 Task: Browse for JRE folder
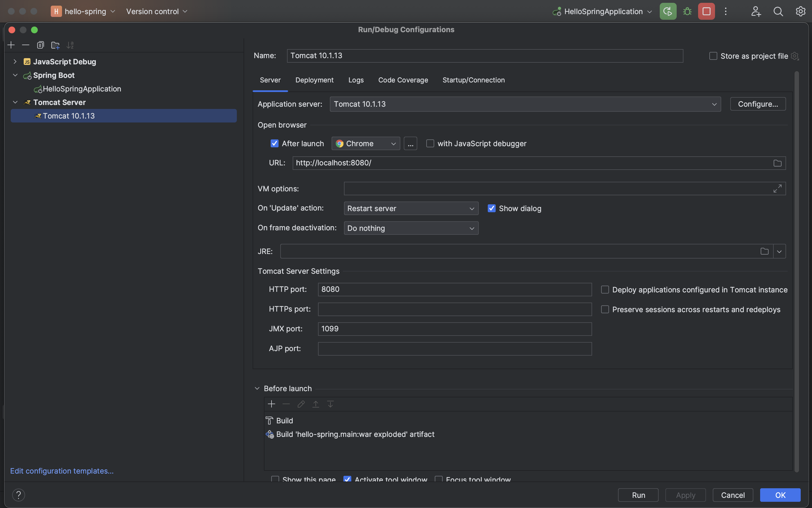(764, 251)
